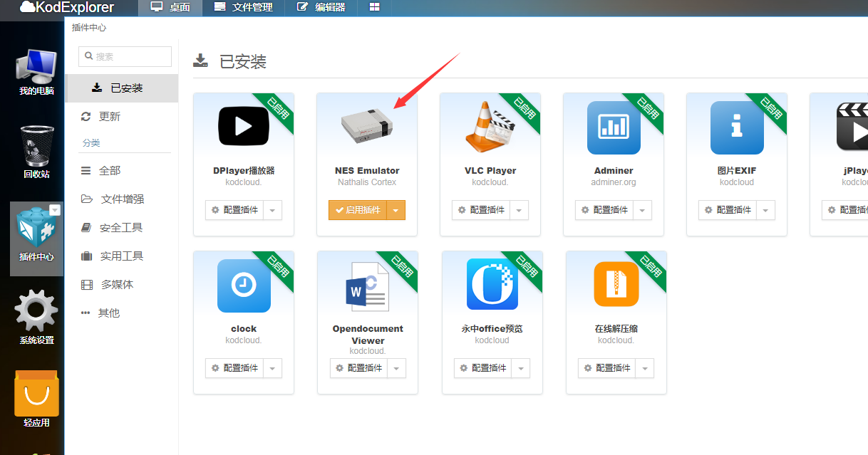Image resolution: width=868 pixels, height=455 pixels.
Task: Expand dropdown next to NES Emulator enable button
Action: click(396, 210)
